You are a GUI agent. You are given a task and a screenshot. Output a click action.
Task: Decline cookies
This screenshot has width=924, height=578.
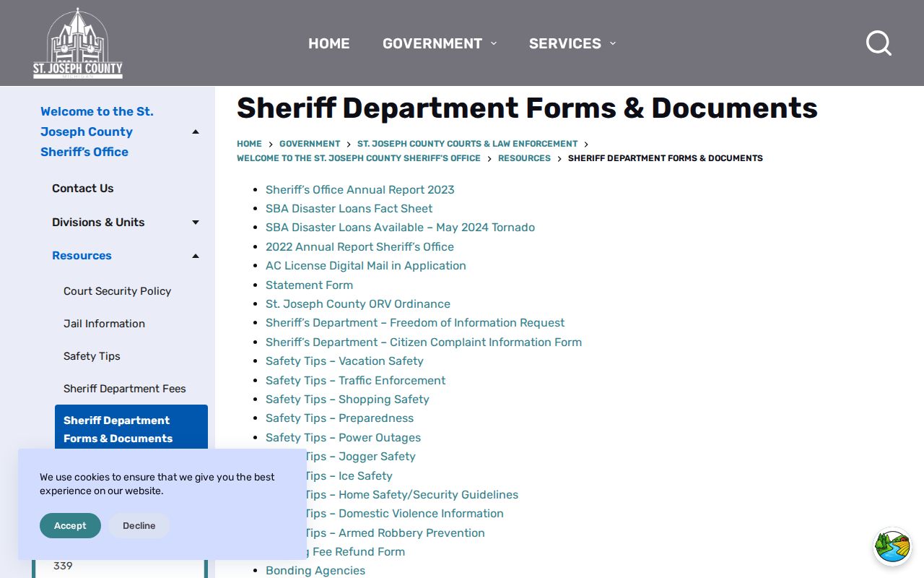pos(139,525)
